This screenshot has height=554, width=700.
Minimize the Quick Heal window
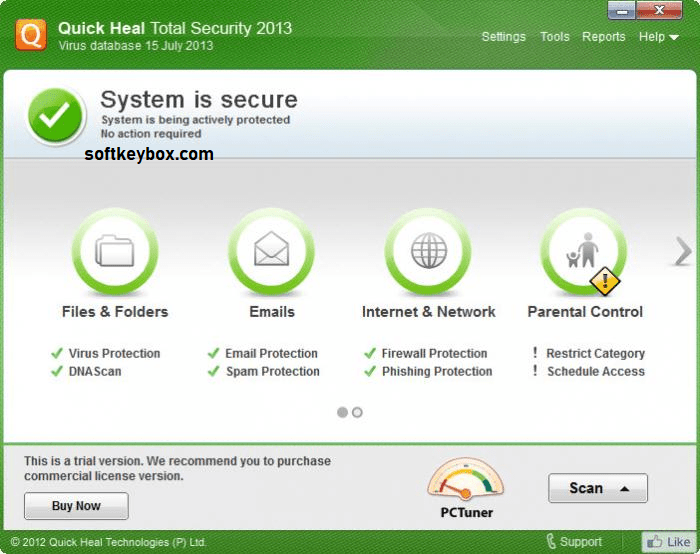point(622,10)
